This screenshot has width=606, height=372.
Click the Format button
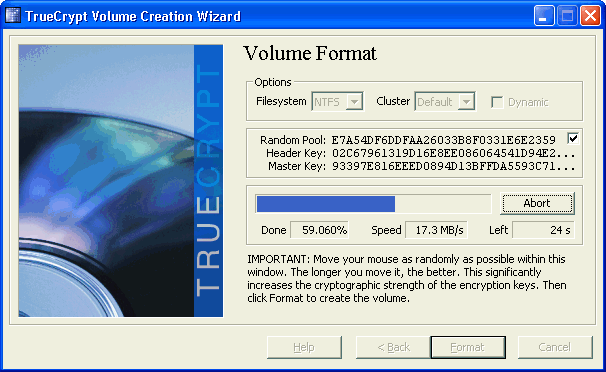point(468,347)
